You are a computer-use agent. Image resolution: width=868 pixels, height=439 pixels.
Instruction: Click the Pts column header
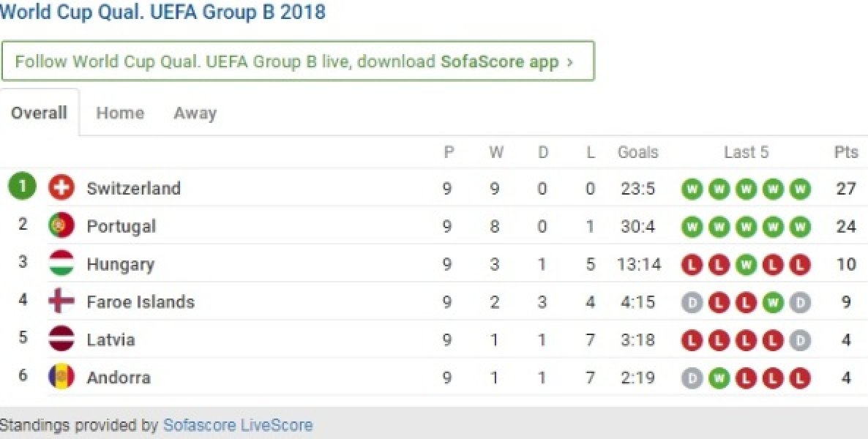point(845,152)
